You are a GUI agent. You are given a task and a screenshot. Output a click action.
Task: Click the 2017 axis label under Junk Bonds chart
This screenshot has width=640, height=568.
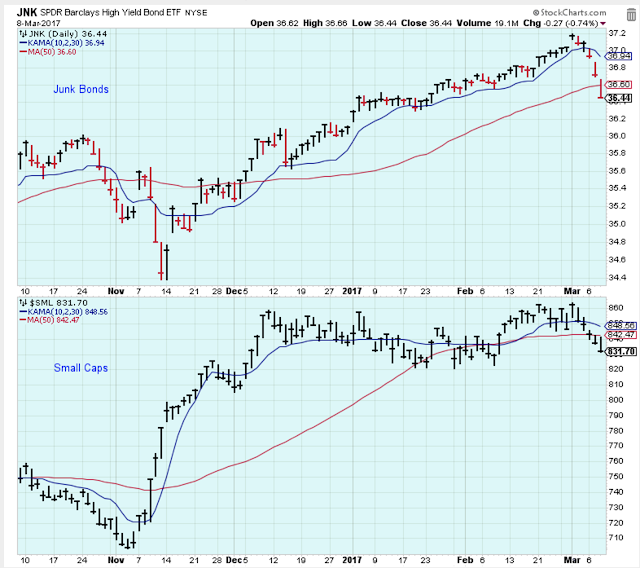point(352,291)
